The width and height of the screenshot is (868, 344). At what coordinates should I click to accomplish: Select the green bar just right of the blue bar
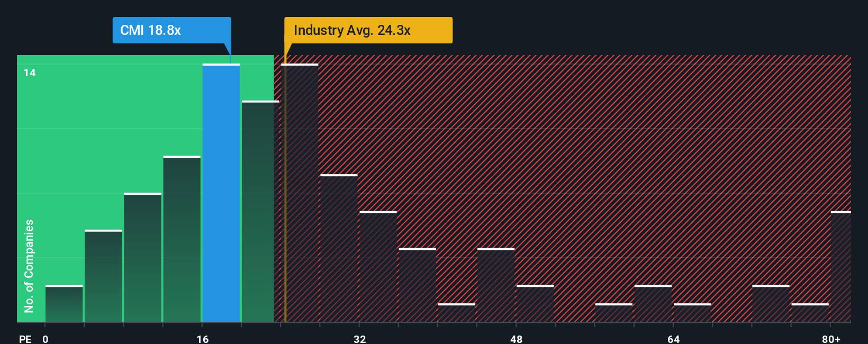[260, 211]
